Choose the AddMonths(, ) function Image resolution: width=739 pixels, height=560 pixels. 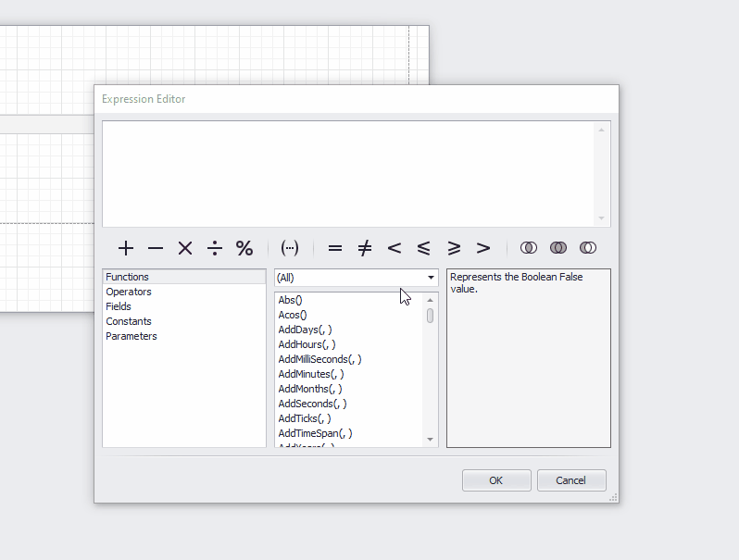349,389
